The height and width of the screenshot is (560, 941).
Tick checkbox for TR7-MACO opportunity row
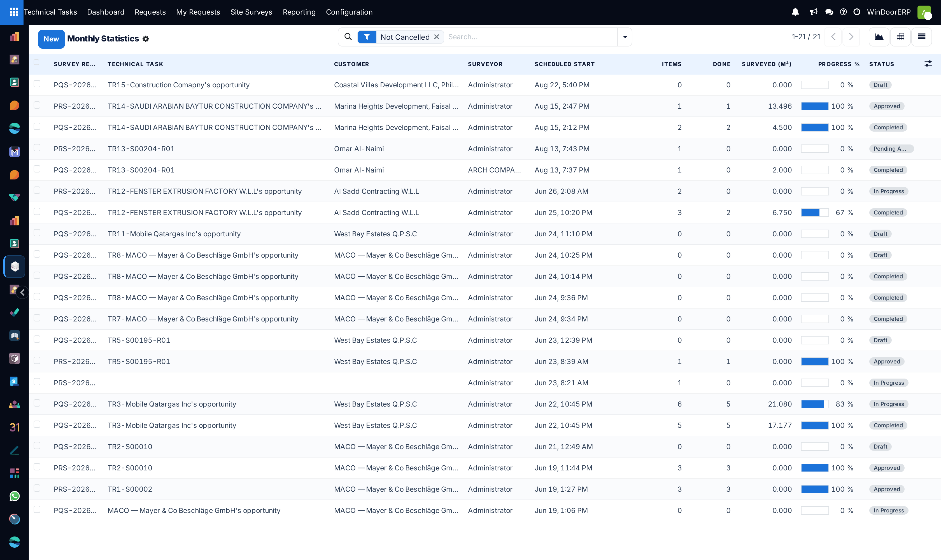(37, 318)
